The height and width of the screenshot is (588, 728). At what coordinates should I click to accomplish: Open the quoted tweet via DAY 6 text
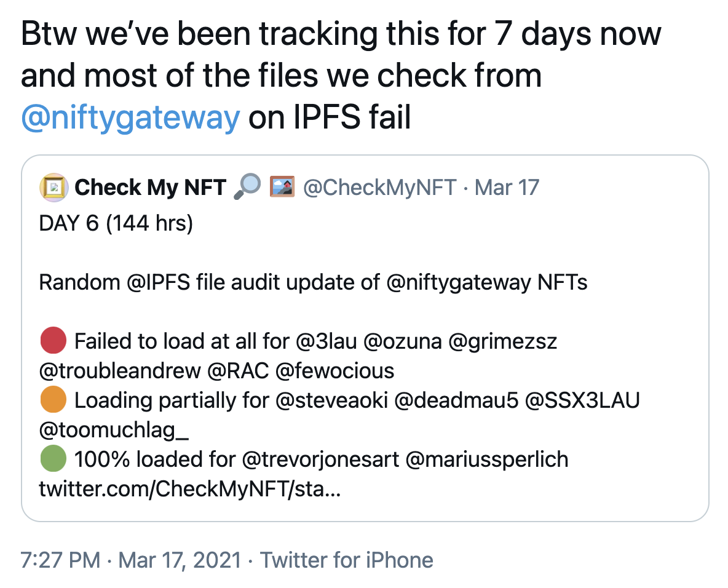pos(116,223)
